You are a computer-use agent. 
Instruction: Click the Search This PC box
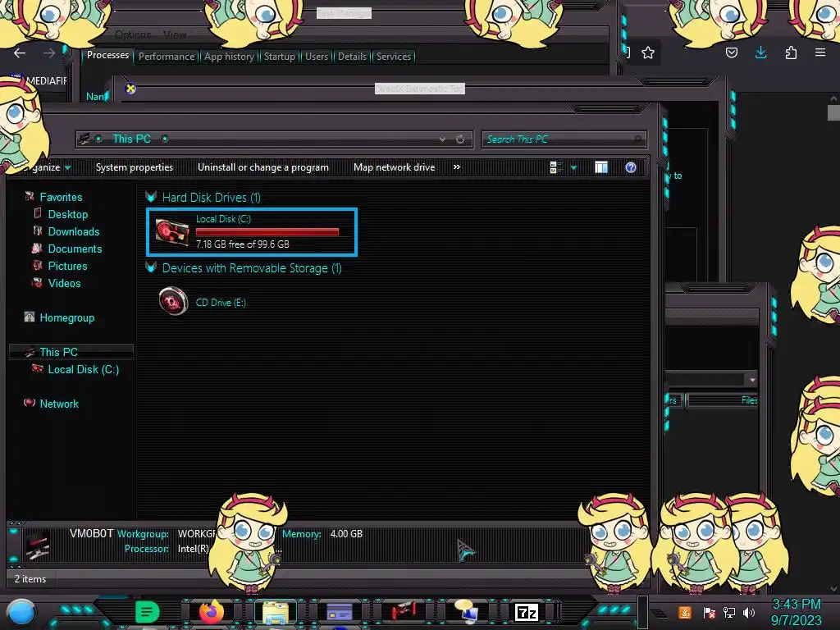564,139
